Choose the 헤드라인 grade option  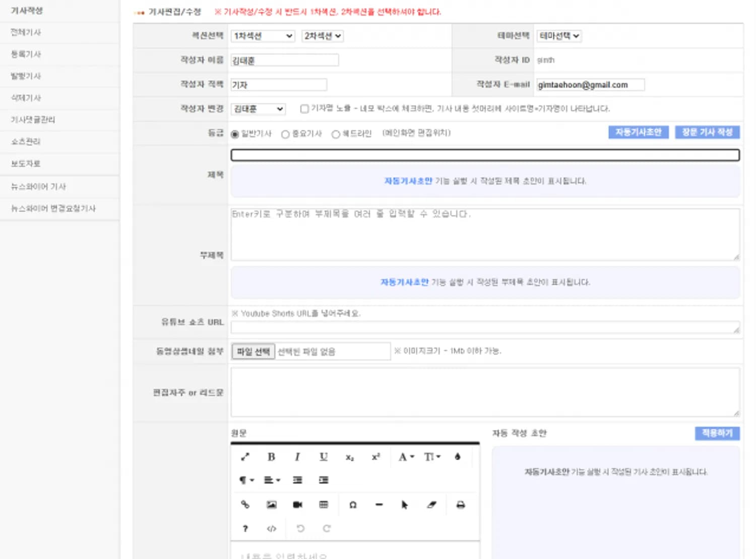[336, 134]
